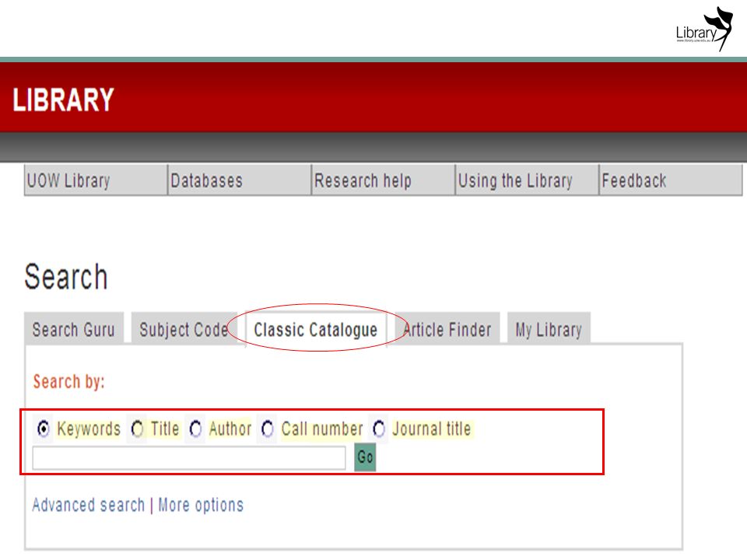Click the Library logo in top corner
The width and height of the screenshot is (747, 560).
704,29
